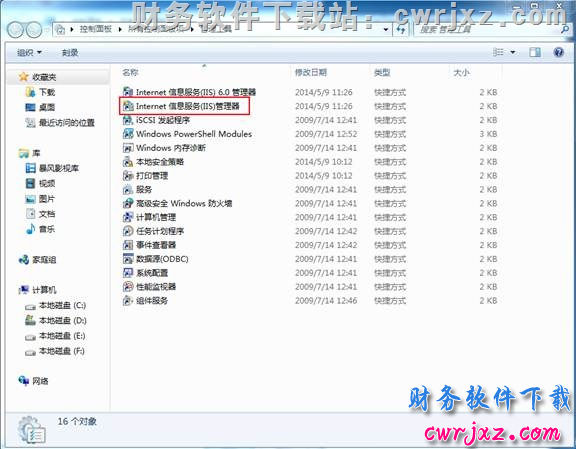Select the 服务 gear icon

128,190
